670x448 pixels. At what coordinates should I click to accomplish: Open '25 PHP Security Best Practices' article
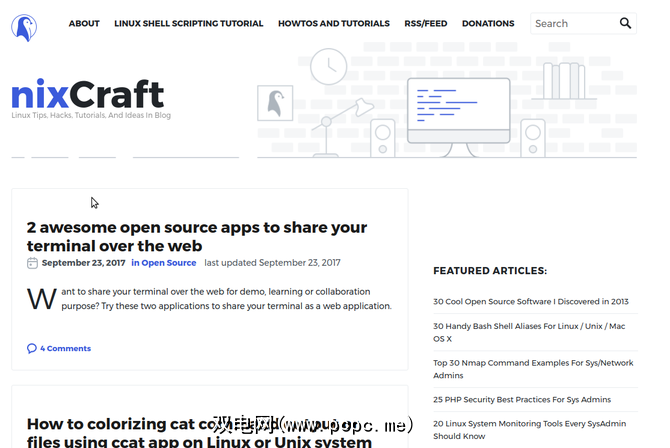[522, 399]
